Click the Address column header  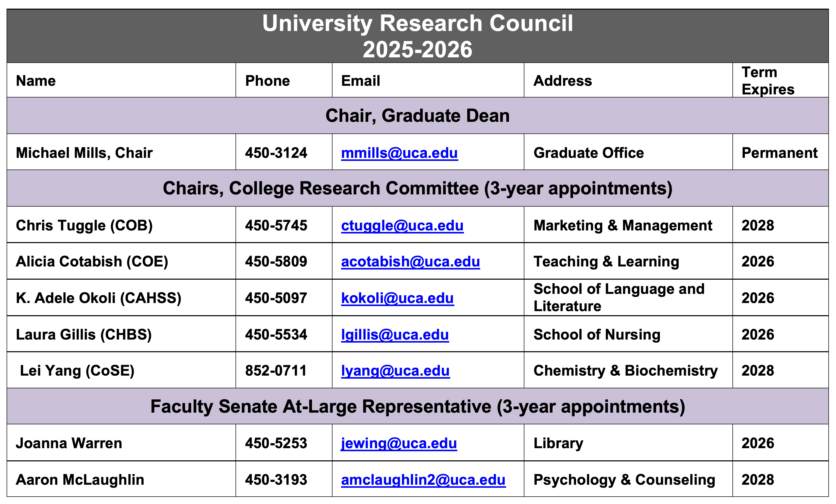pos(562,81)
